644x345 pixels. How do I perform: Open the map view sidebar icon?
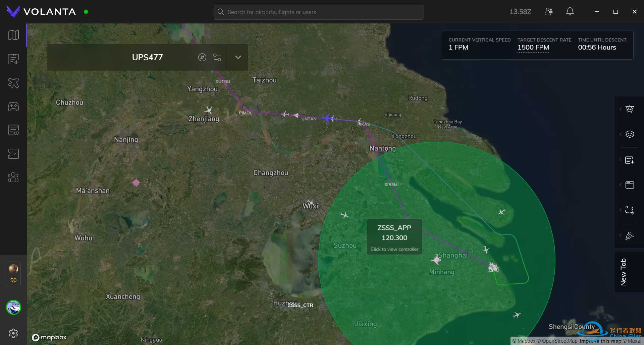click(x=13, y=35)
